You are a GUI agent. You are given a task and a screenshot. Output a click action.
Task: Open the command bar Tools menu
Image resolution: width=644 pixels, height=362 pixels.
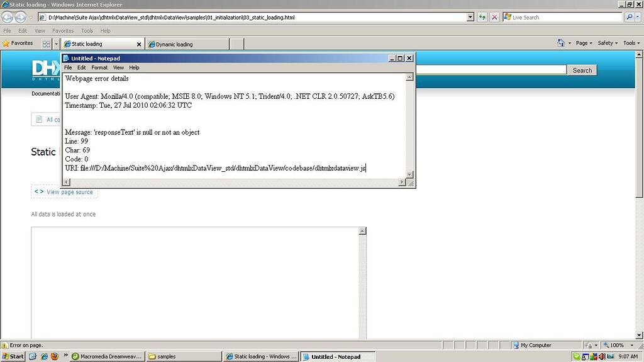(631, 43)
